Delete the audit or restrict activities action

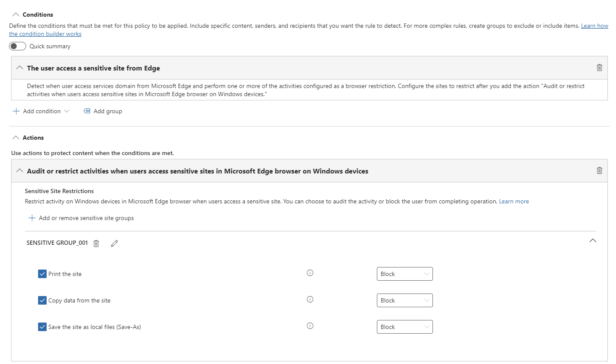[599, 170]
